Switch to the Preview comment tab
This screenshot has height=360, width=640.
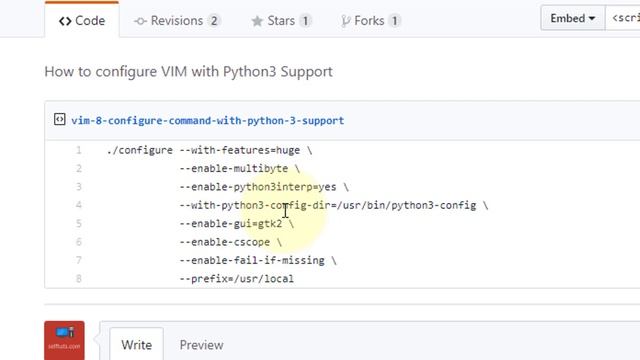click(x=202, y=345)
